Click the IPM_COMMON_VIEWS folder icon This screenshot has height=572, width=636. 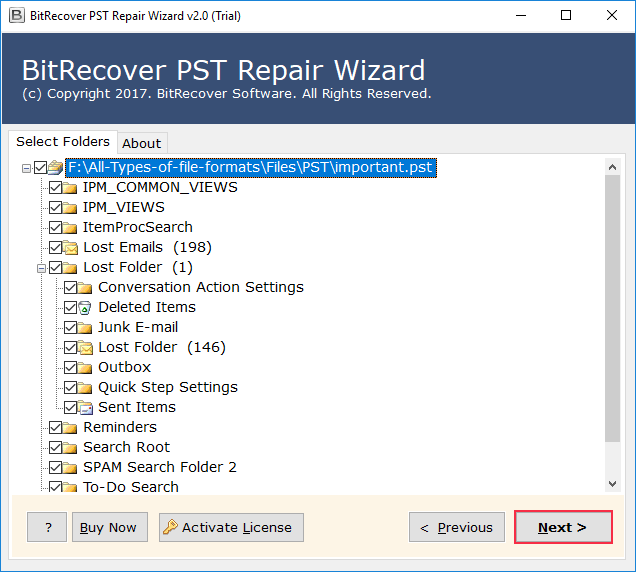[70, 187]
